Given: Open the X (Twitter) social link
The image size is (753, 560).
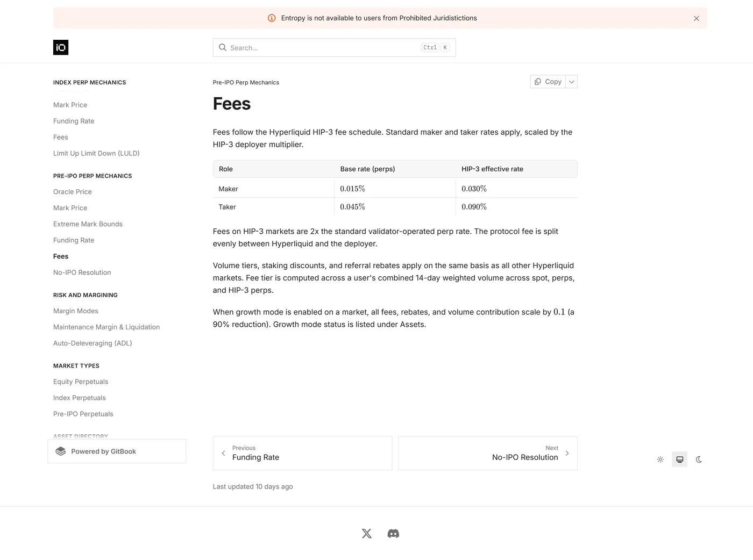Looking at the screenshot, I should 367,533.
